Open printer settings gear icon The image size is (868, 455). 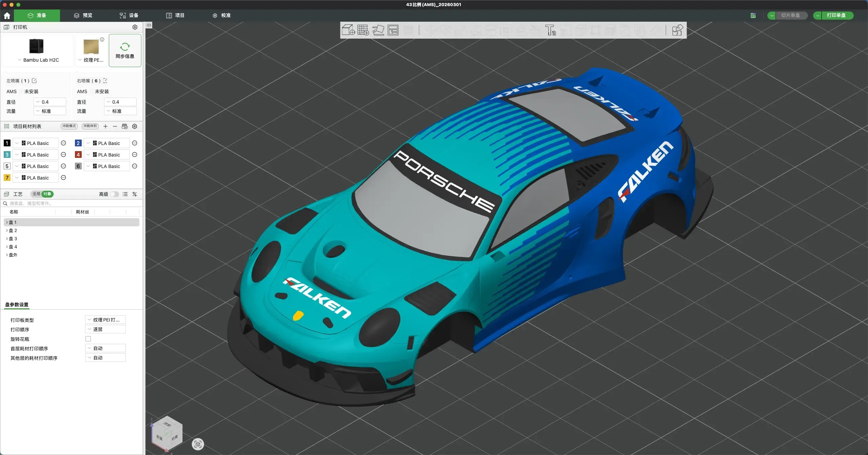coord(135,27)
